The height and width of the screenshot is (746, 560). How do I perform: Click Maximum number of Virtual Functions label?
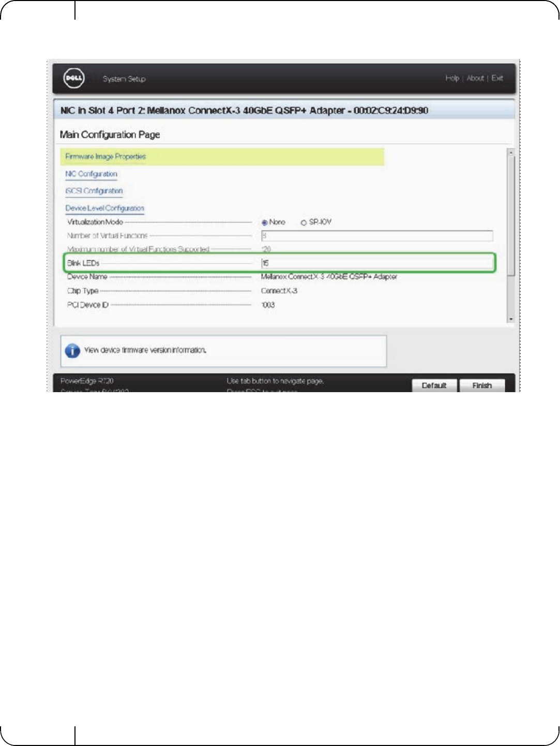(138, 249)
